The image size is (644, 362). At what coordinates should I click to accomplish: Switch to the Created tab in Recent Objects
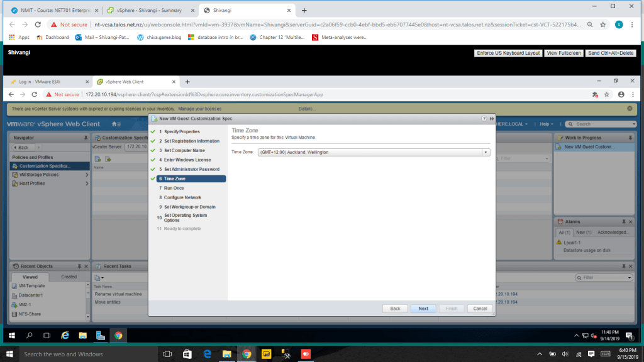coord(69,277)
